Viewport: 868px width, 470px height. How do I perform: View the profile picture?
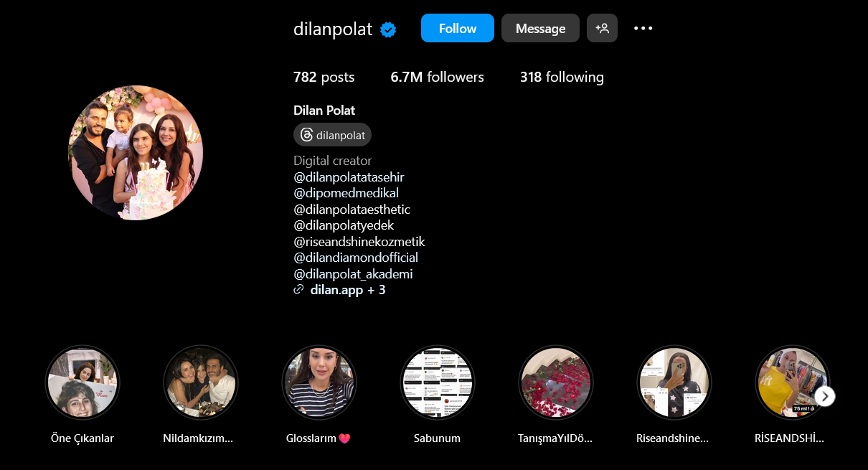pyautogui.click(x=136, y=153)
